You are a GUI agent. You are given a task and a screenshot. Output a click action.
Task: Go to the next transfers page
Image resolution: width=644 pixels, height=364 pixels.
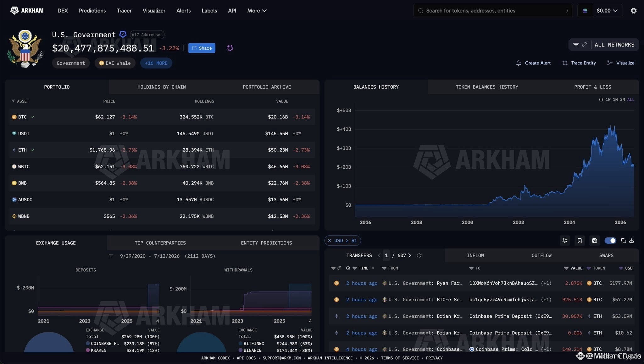point(409,256)
